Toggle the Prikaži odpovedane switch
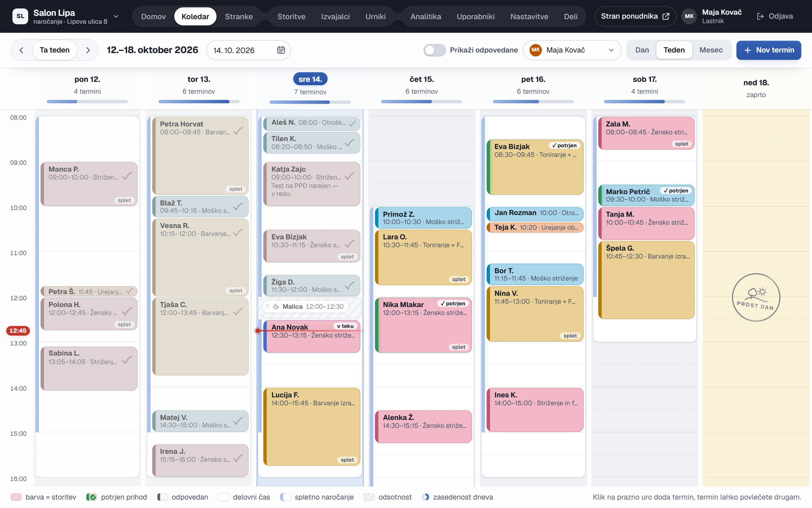 coord(434,50)
